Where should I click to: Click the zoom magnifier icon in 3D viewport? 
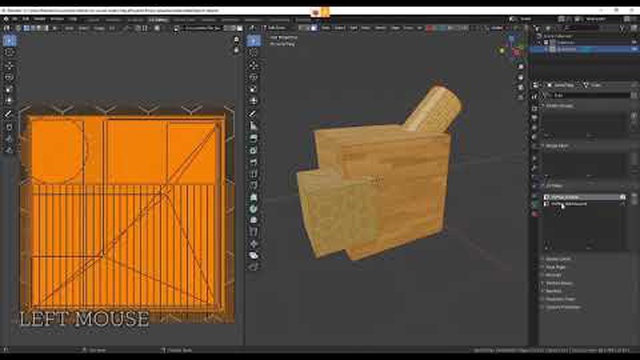521,67
